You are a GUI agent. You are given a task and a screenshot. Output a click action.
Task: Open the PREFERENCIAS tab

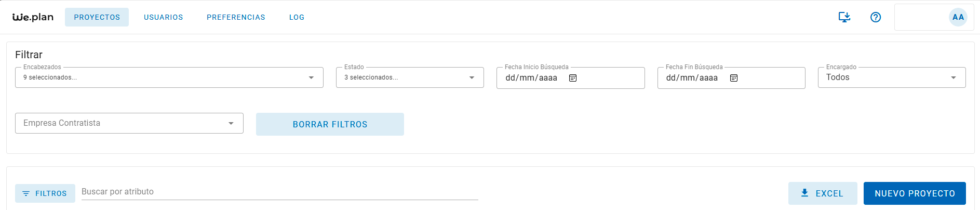pos(236,17)
